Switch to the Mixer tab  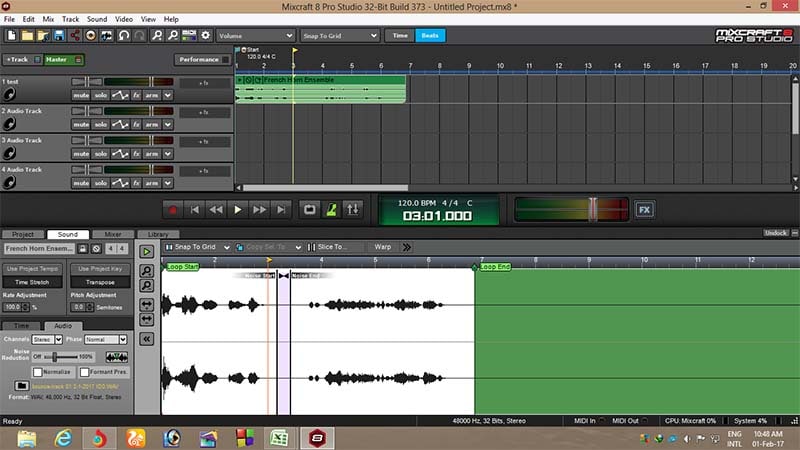coord(113,234)
